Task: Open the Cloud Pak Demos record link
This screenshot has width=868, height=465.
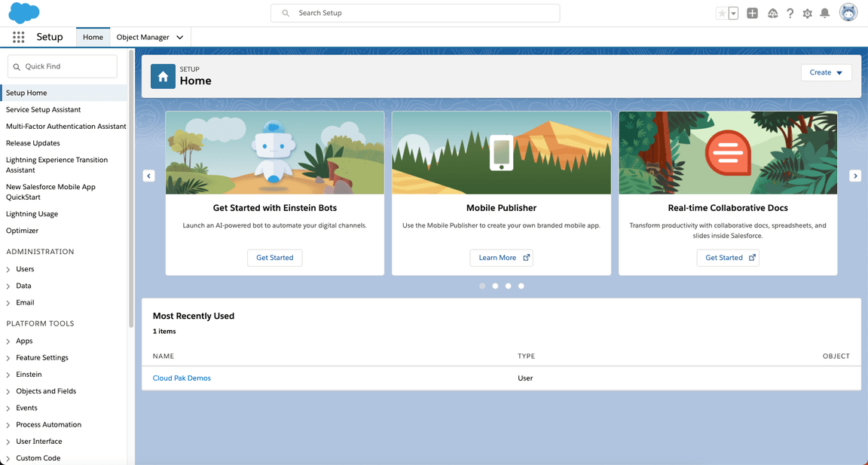Action: [x=182, y=378]
